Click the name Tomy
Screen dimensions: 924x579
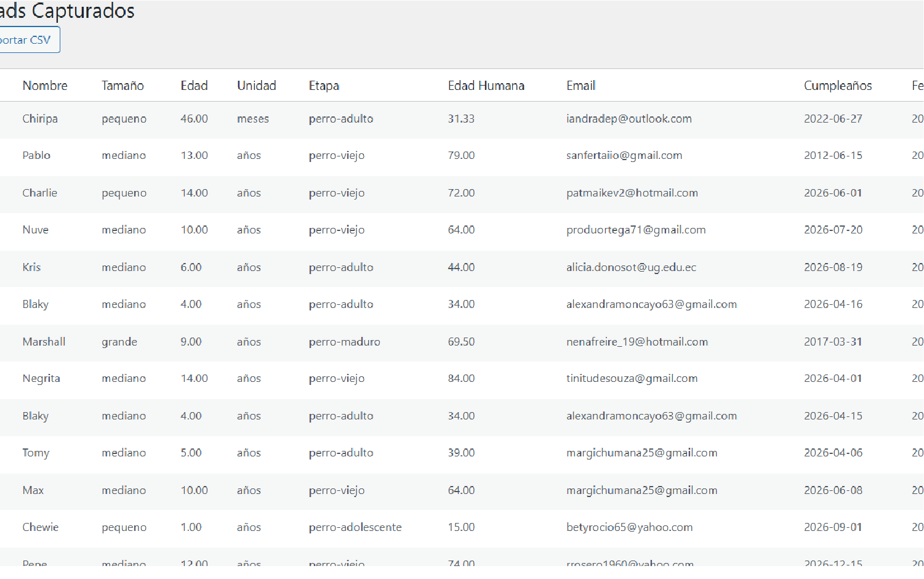pyautogui.click(x=36, y=453)
